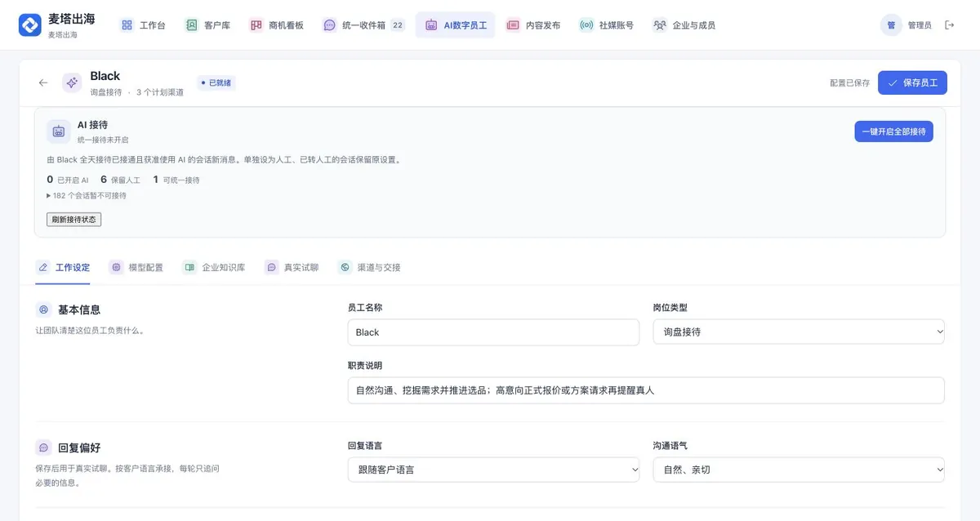Click 一键开启全部接待 button

coord(893,131)
